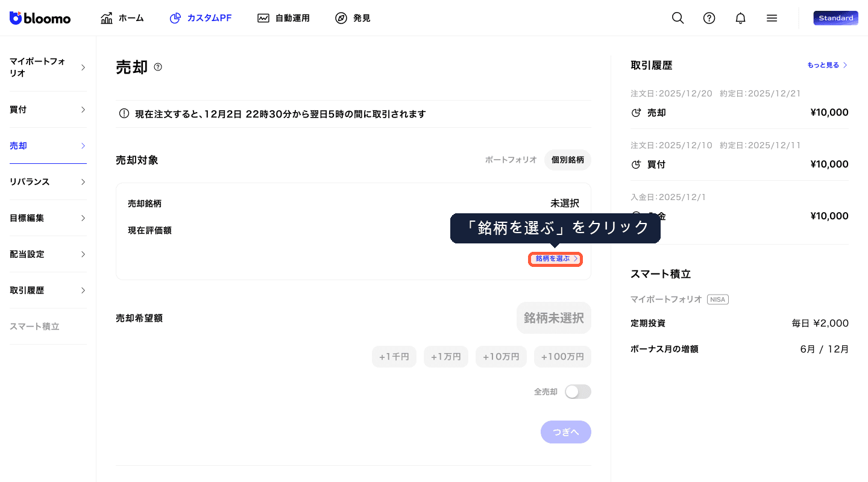Click the つぎへ button
Image resolution: width=868 pixels, height=482 pixels.
[566, 432]
